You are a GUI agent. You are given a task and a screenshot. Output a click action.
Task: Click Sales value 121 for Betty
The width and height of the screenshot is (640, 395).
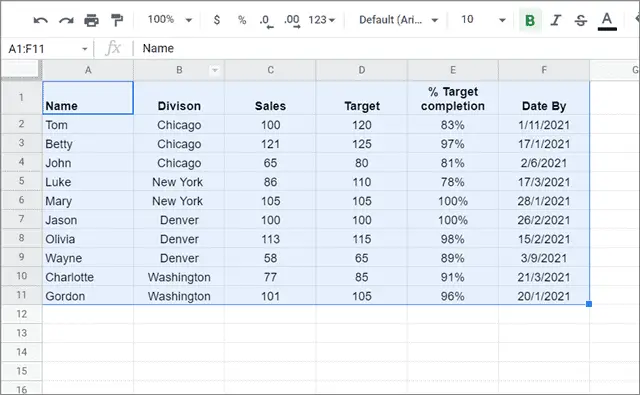click(x=270, y=144)
